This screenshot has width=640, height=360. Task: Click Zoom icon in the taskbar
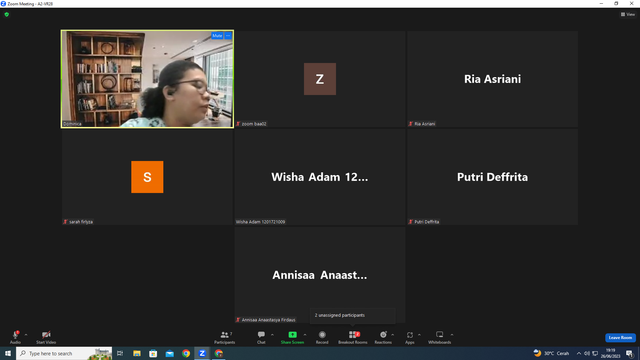tap(202, 353)
